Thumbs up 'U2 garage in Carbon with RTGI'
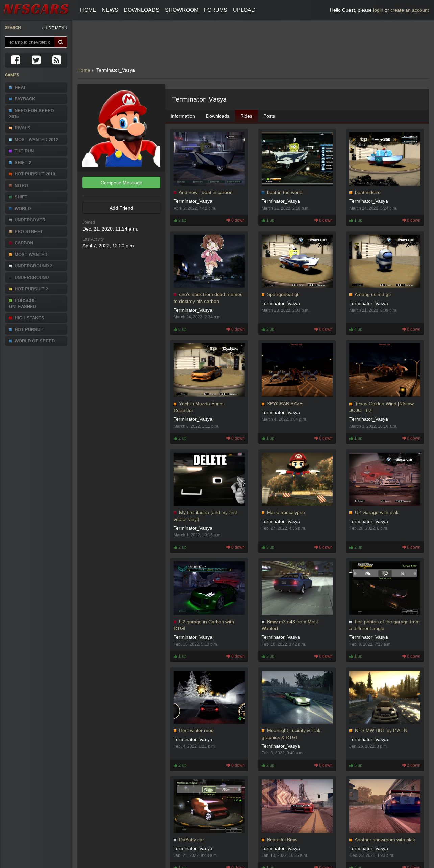Viewport: 434px width, 868px height. pyautogui.click(x=180, y=656)
